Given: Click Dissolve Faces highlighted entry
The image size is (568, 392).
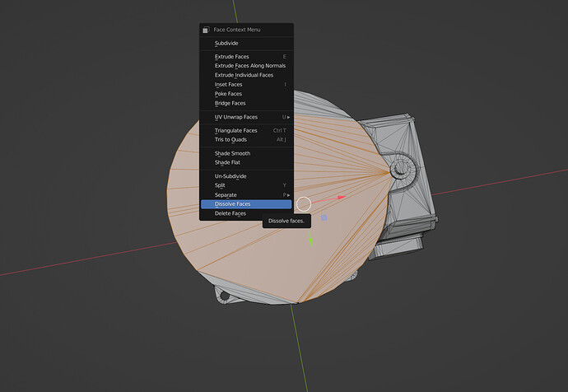Looking at the screenshot, I should (x=246, y=204).
